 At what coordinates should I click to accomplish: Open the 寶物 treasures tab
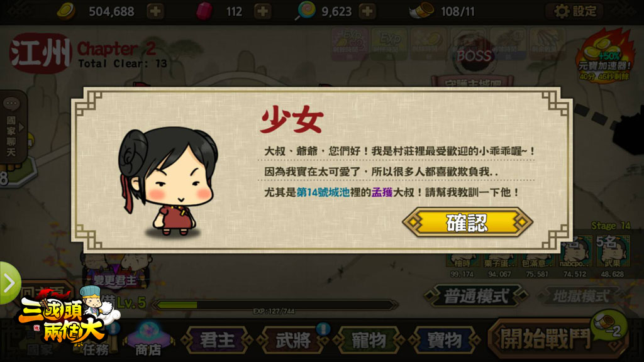pos(445,340)
